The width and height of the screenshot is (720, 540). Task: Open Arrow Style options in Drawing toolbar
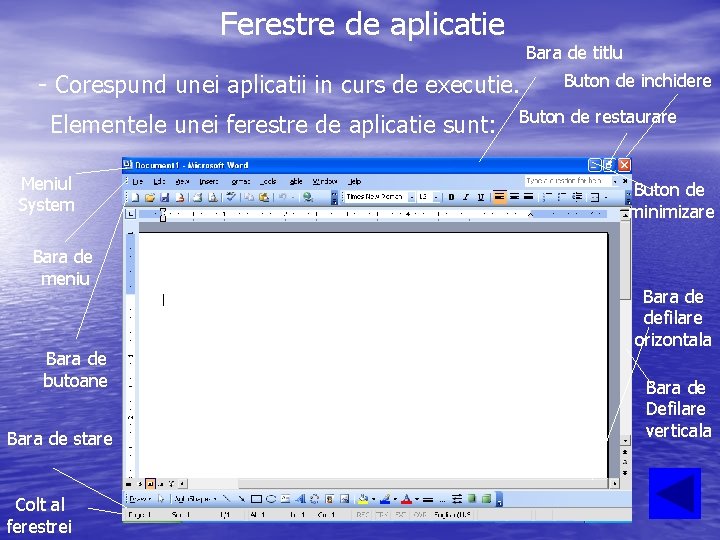(x=457, y=499)
